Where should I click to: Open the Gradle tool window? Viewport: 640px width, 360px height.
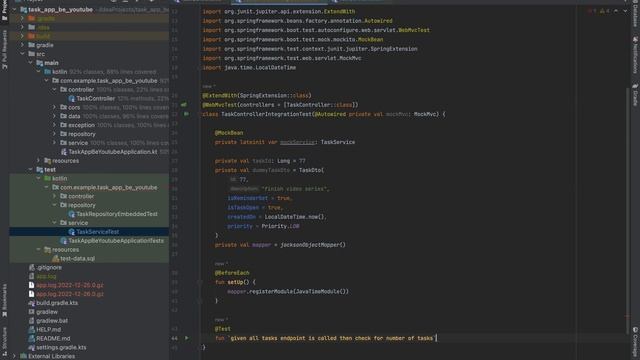tap(635, 96)
